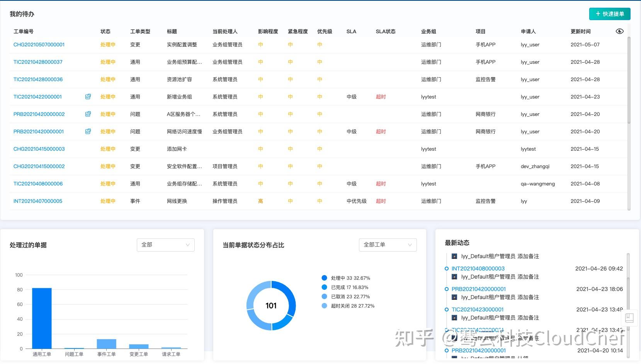Click the comment icon beside the first 添加备注 entry

(x=454, y=256)
